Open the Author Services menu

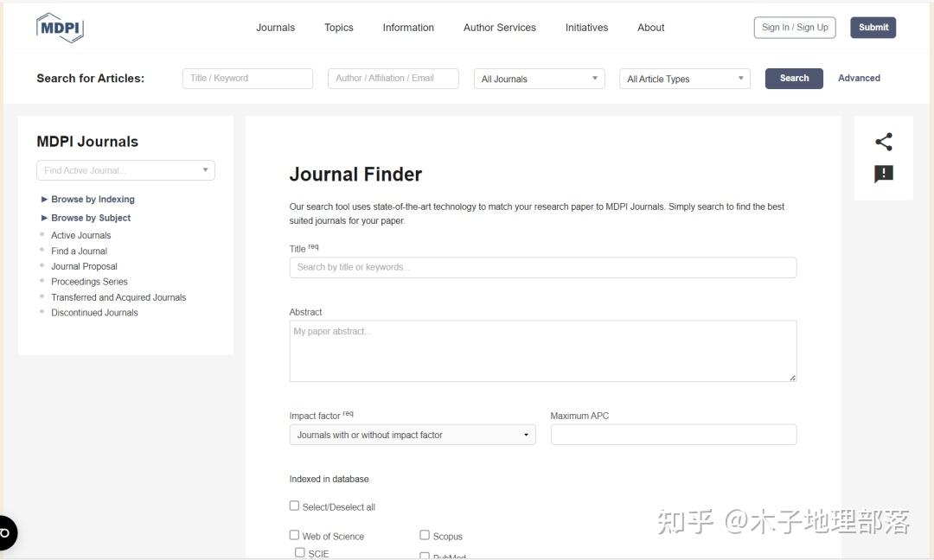(499, 28)
